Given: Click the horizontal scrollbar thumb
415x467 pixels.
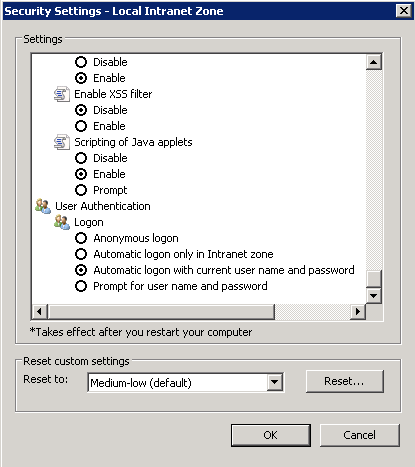Looking at the screenshot, I should [161, 312].
